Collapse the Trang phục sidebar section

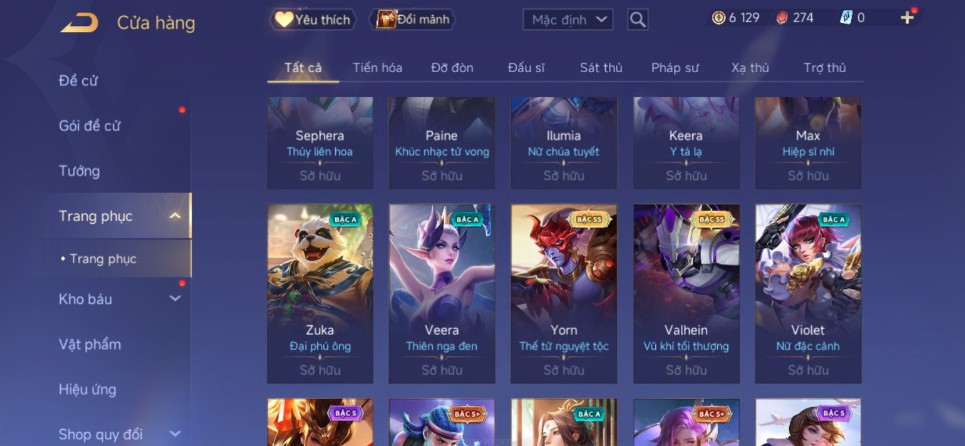click(x=175, y=216)
